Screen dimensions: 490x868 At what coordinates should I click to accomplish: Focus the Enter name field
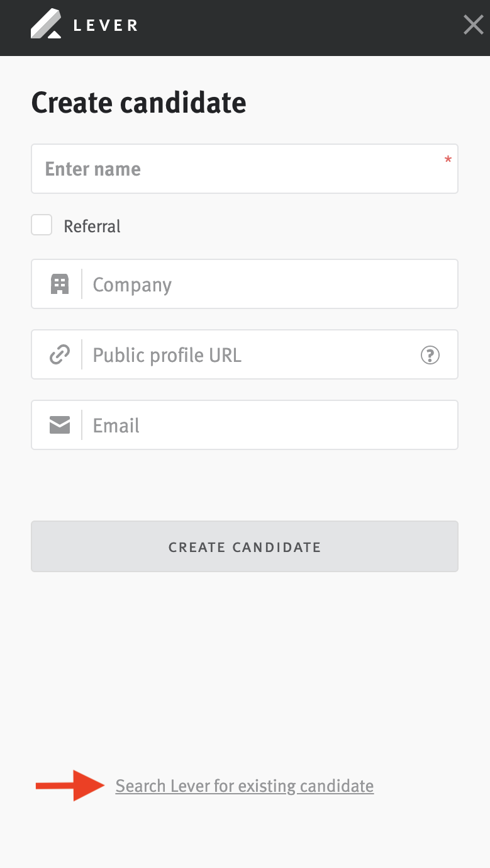pos(244,169)
